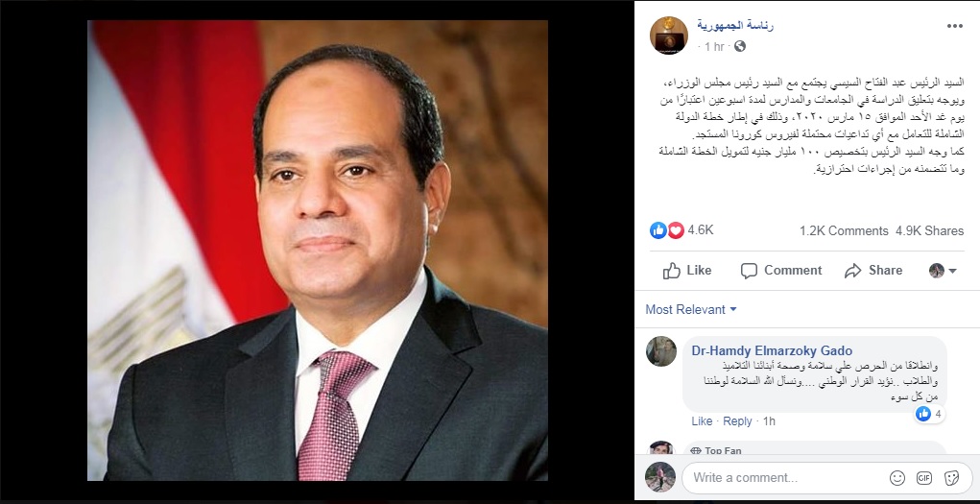
Task: Open the GIF picker in comment box
Action: 923,478
